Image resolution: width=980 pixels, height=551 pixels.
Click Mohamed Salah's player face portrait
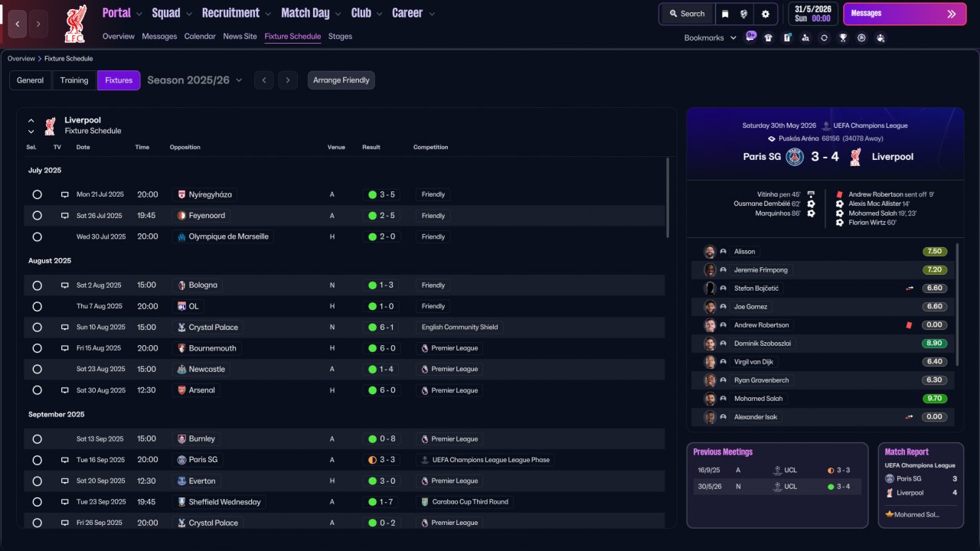[710, 399]
